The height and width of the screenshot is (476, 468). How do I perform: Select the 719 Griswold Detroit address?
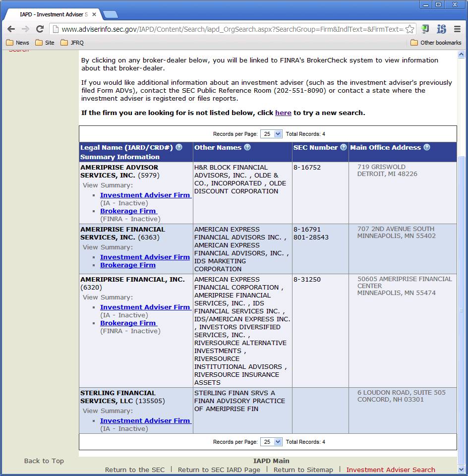(387, 170)
